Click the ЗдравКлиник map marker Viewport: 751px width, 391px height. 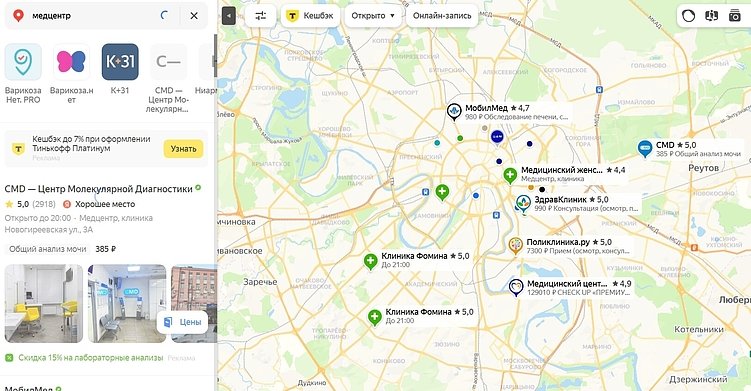point(523,204)
